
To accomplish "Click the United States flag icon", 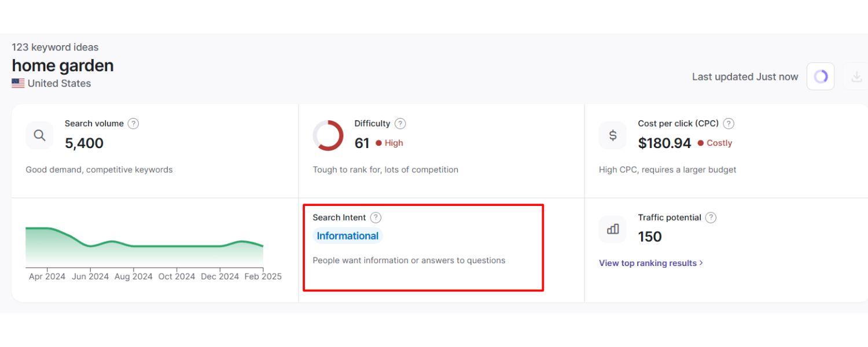I will [18, 83].
